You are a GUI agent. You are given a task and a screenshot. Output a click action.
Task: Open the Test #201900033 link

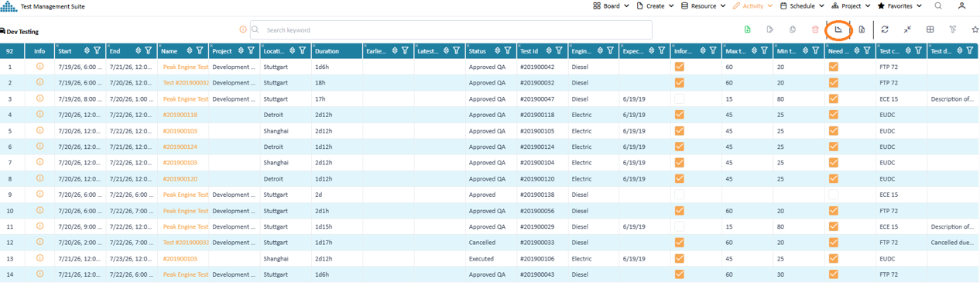186,243
